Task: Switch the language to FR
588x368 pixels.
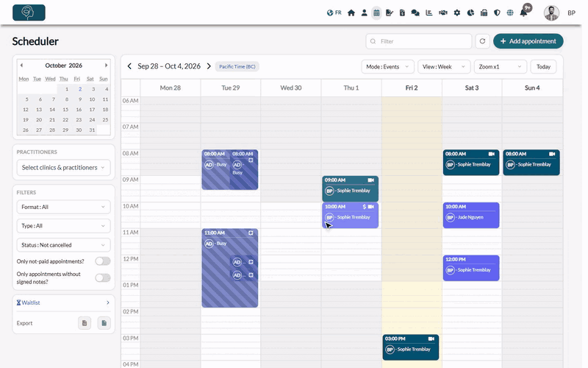Action: pyautogui.click(x=334, y=13)
